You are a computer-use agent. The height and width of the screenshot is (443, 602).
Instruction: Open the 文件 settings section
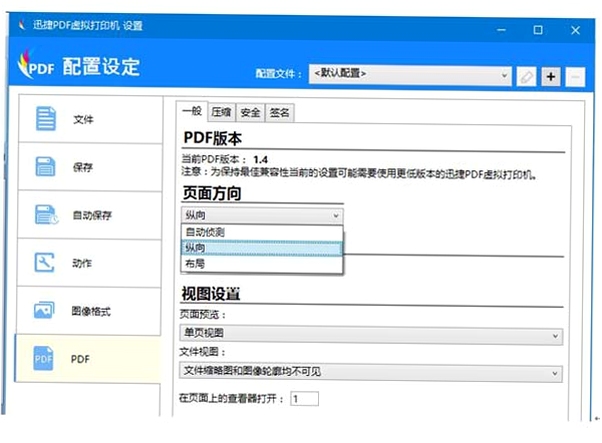[x=91, y=119]
